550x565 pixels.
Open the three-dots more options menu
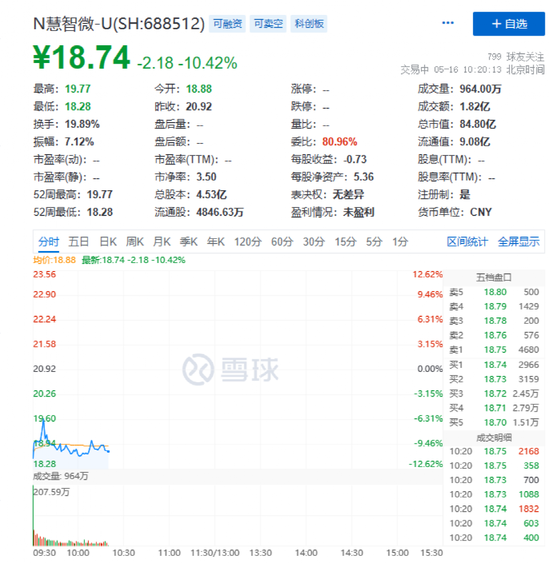pos(448,23)
